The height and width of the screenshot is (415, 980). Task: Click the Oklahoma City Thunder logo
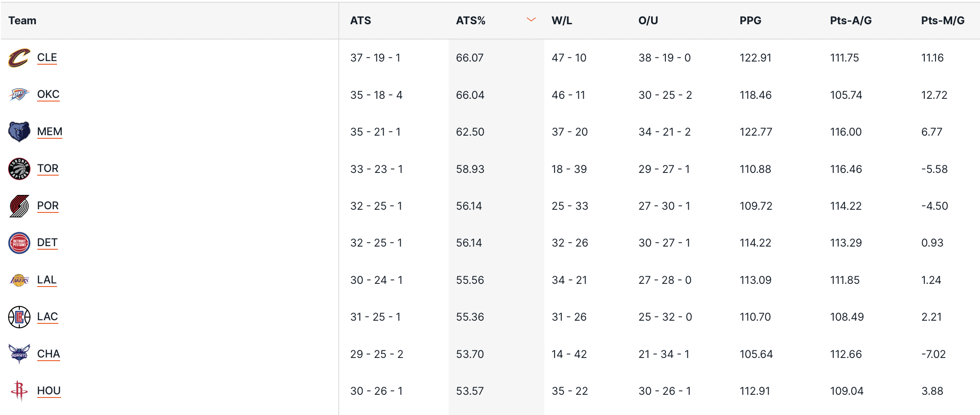tap(19, 95)
